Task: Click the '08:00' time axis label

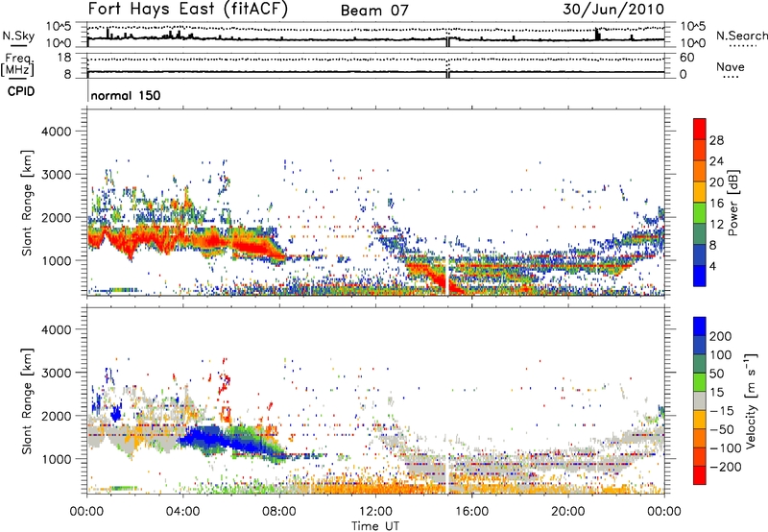Action: tap(279, 512)
